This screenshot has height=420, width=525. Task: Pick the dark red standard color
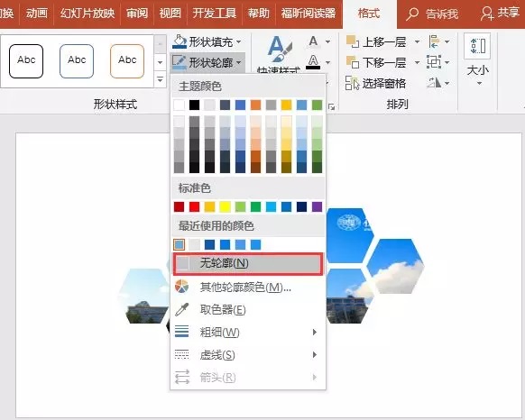pyautogui.click(x=180, y=206)
